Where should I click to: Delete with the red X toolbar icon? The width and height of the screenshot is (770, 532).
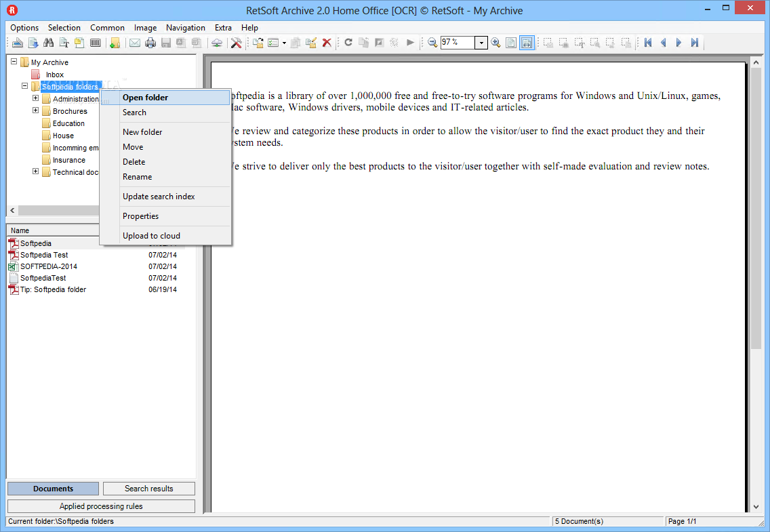pyautogui.click(x=327, y=43)
